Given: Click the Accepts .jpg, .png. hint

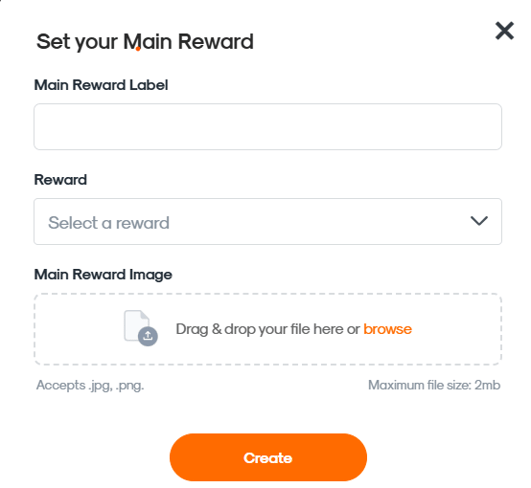Looking at the screenshot, I should [90, 385].
